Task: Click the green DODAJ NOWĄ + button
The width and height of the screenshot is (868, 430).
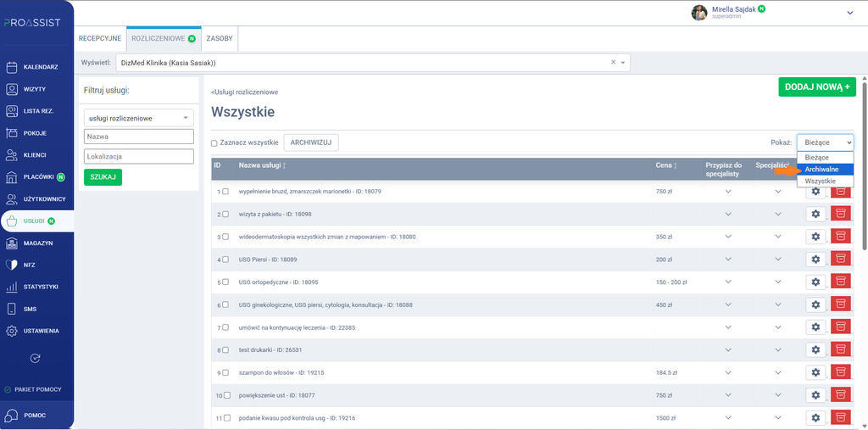Action: pos(817,87)
